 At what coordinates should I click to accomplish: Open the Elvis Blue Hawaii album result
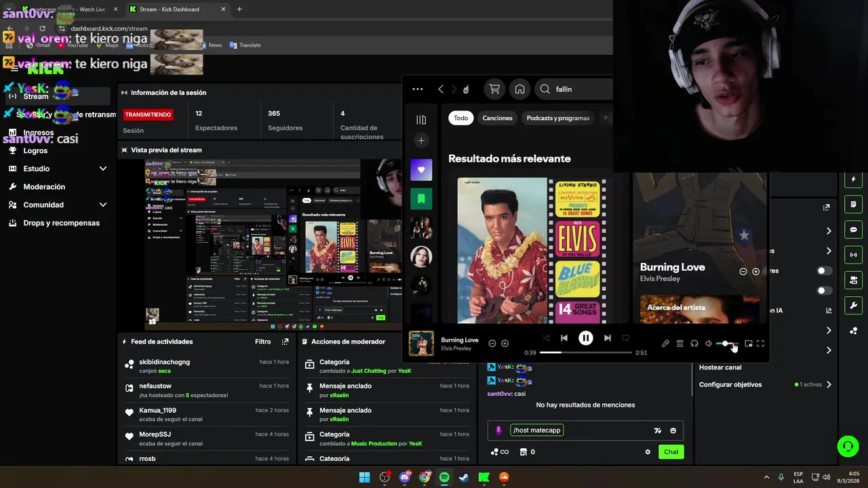click(532, 250)
